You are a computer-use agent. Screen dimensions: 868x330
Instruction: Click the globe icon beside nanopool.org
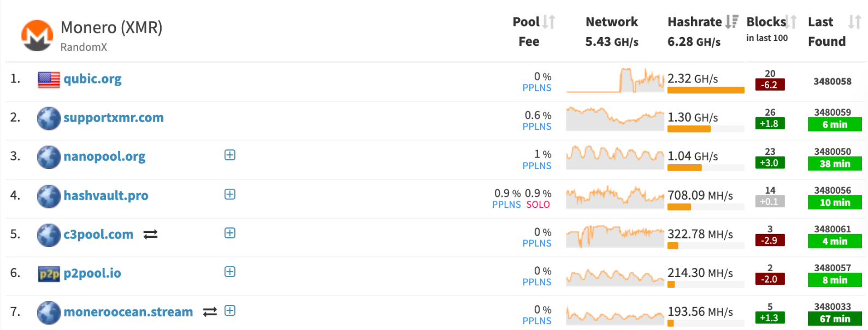click(x=49, y=157)
